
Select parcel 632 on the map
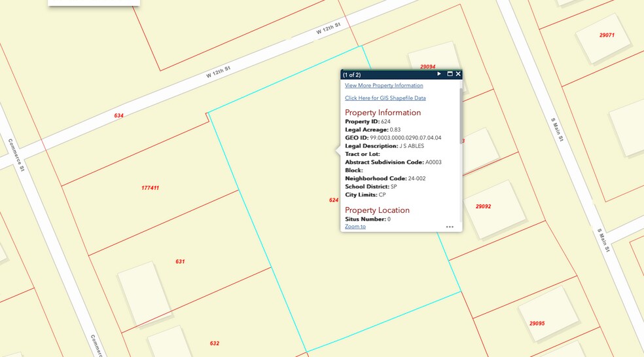click(x=215, y=343)
